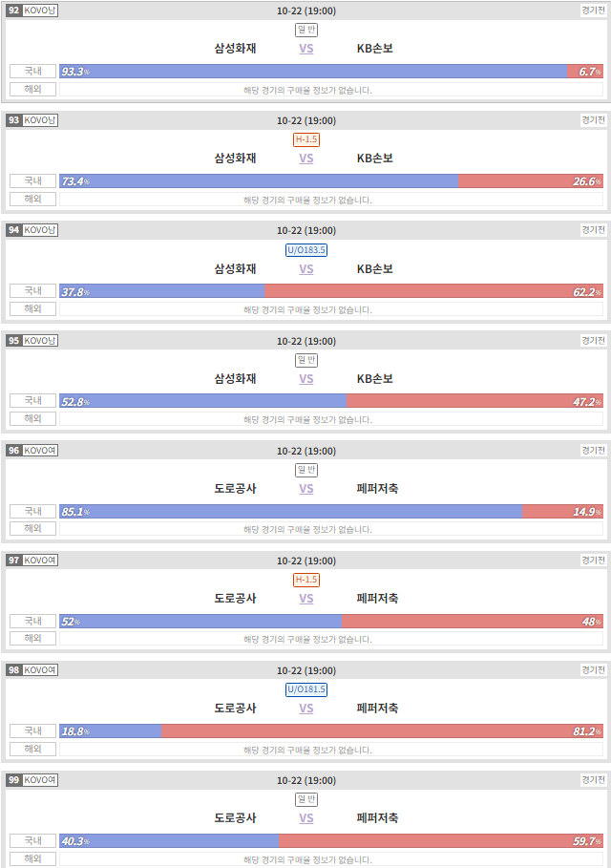611x868 pixels.
Task: Click the 81.2% red bar in match 98
Action: click(382, 731)
